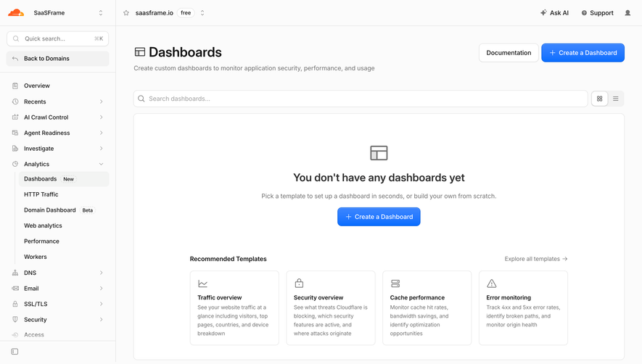
Task: Choose the Cache performance template card
Action: pos(427,308)
